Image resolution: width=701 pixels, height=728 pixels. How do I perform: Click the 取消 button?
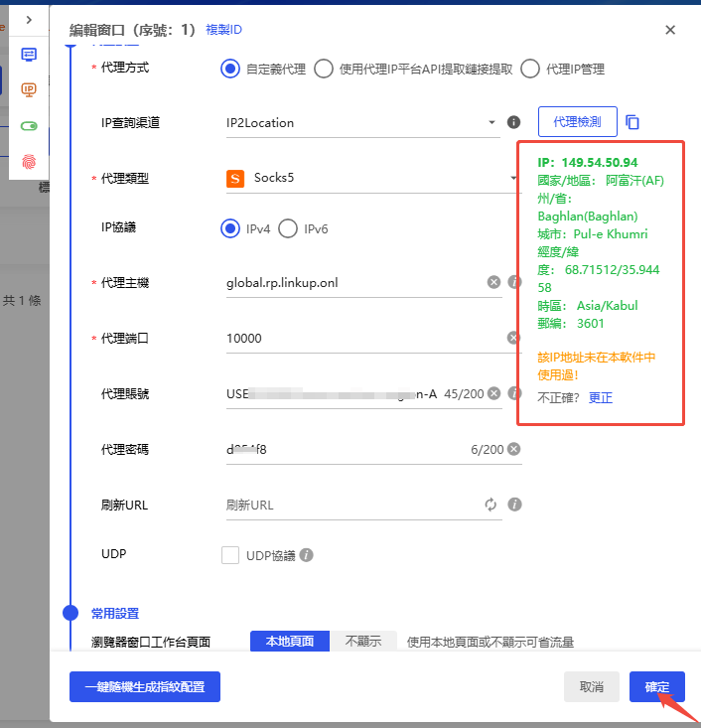[592, 686]
